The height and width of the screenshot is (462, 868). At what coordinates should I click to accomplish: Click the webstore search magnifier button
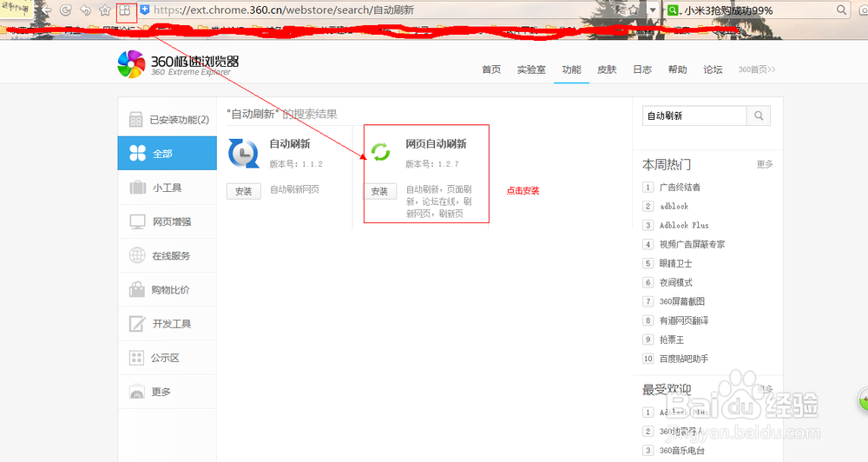click(759, 115)
